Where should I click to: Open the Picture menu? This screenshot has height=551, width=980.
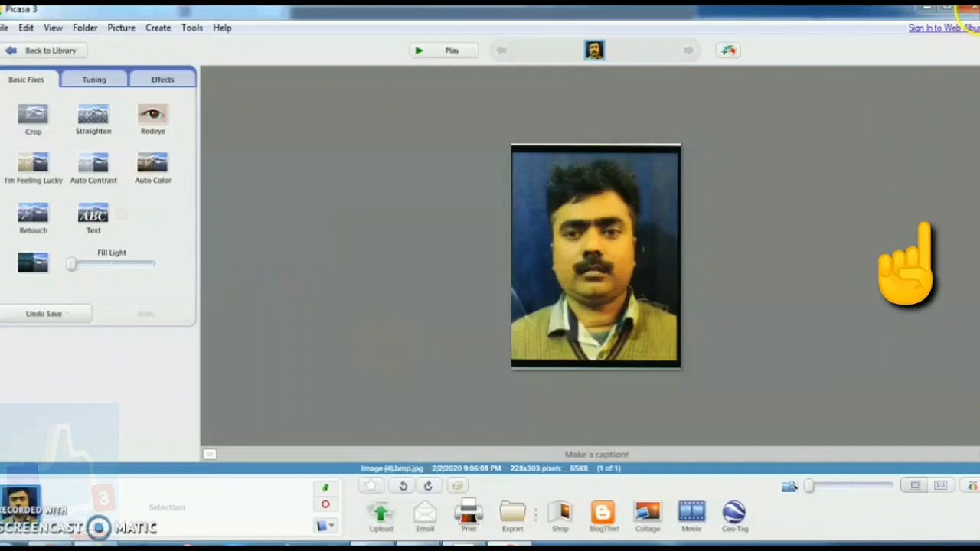click(121, 28)
